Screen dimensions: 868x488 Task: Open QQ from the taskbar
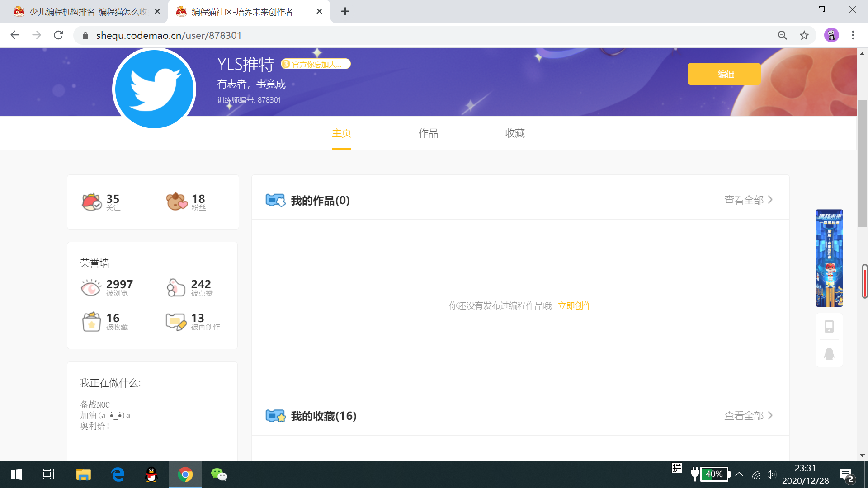pos(151,474)
